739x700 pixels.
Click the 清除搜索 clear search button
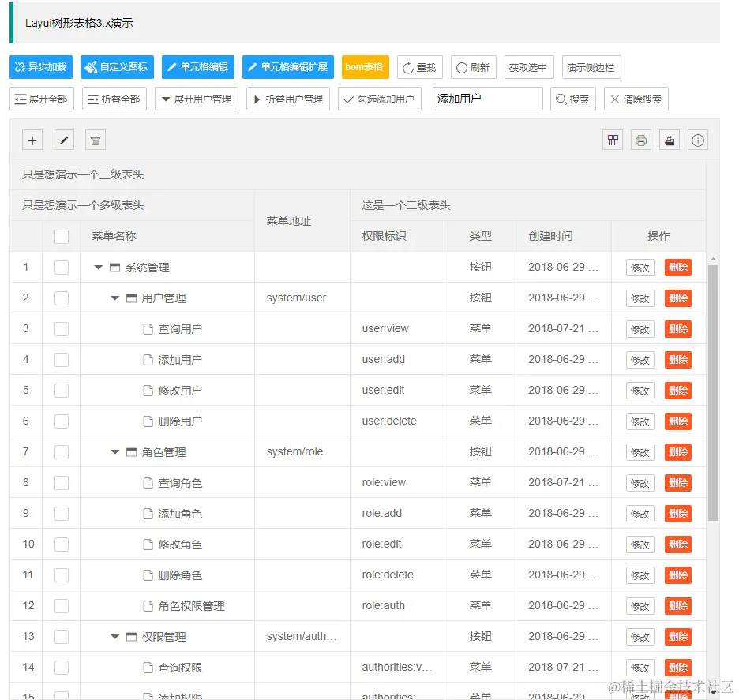coord(636,99)
